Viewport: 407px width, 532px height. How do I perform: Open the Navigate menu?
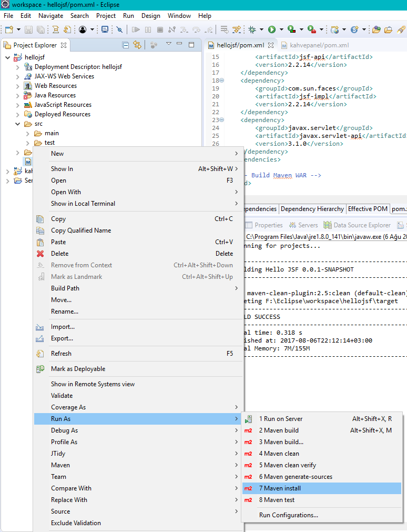51,16
